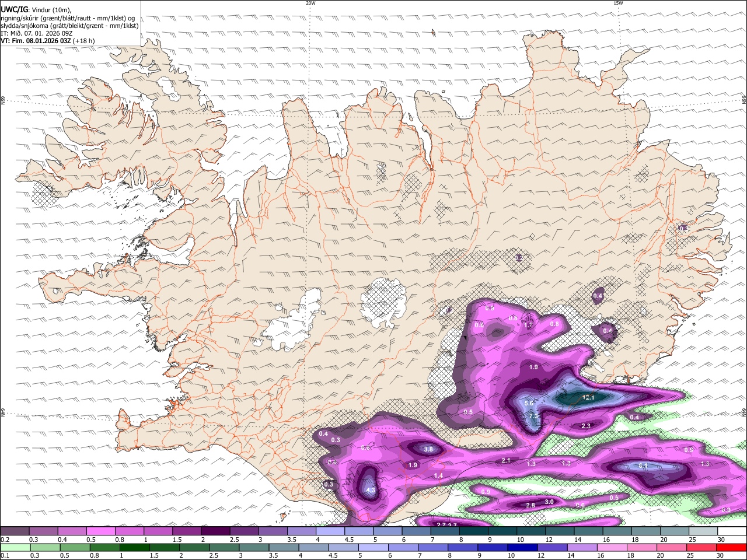Click the 6.1 precipitation value offshore
The image size is (747, 560).
click(643, 466)
